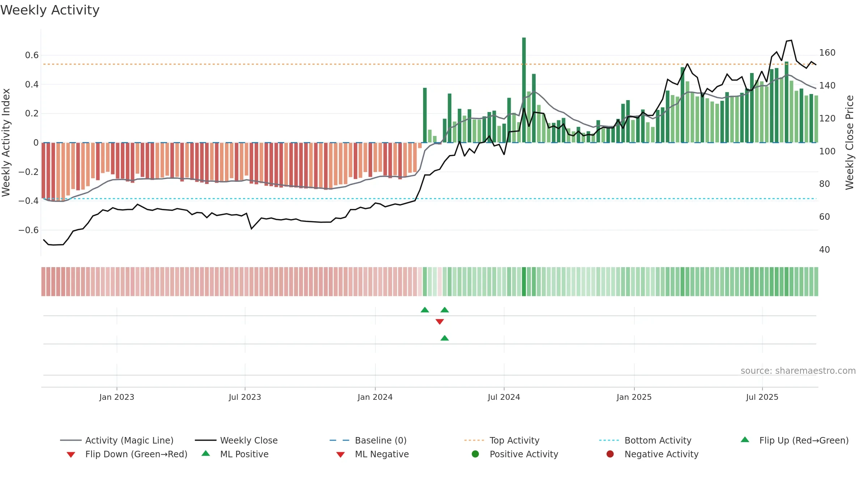Click the dark red Negative Activity circle icon
The image size is (868, 488).
pos(610,454)
